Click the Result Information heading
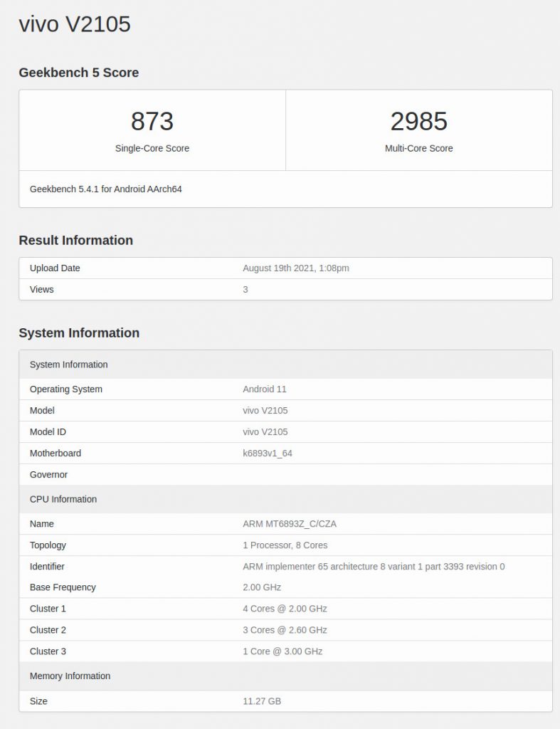This screenshot has width=560, height=729. (75, 241)
